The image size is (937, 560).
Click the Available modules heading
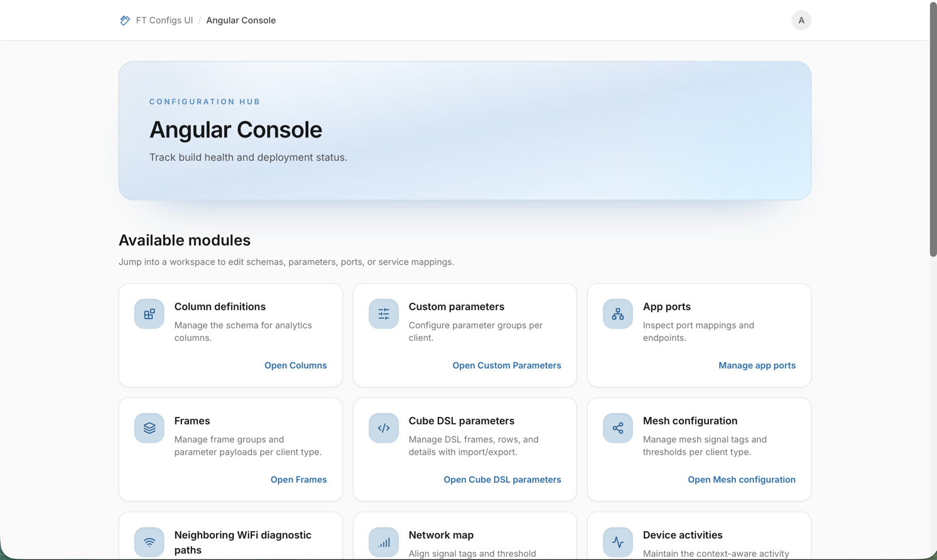pyautogui.click(x=184, y=240)
